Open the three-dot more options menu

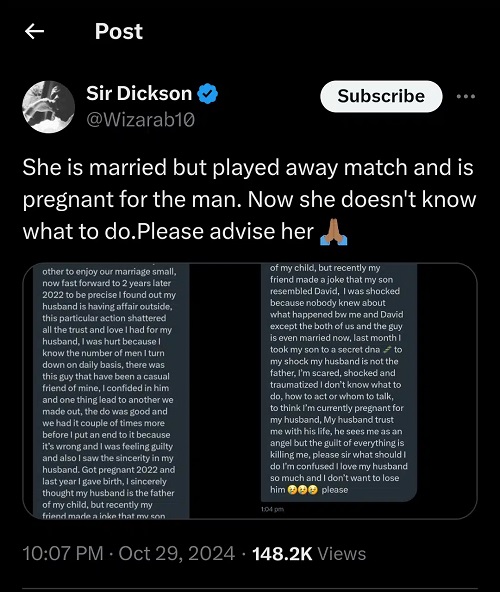466,96
